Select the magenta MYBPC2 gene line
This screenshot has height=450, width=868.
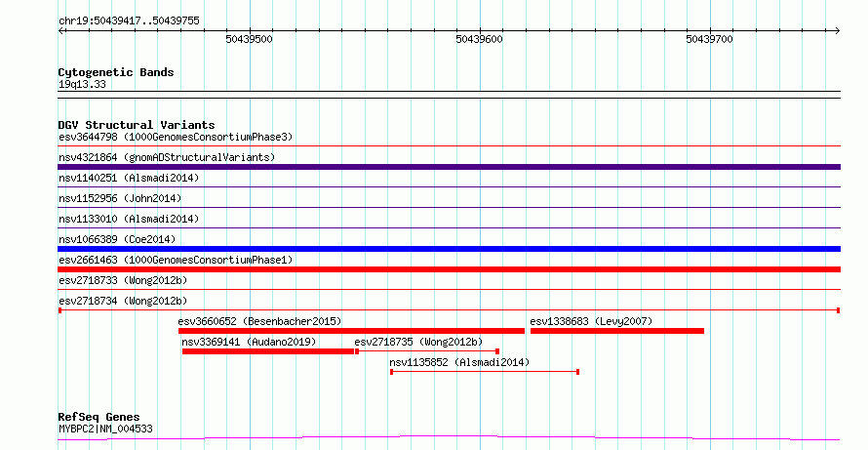click(449, 438)
